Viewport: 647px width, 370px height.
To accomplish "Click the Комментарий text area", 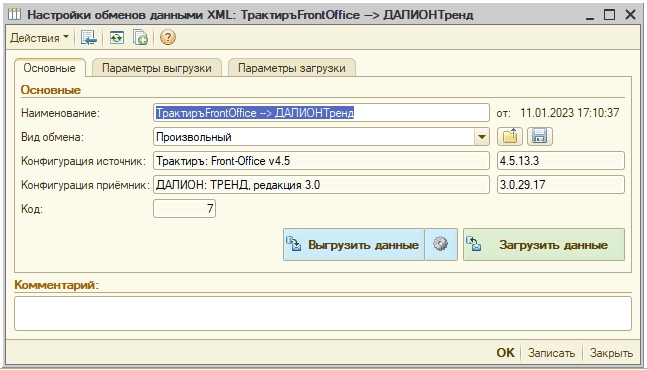I will pos(323,313).
